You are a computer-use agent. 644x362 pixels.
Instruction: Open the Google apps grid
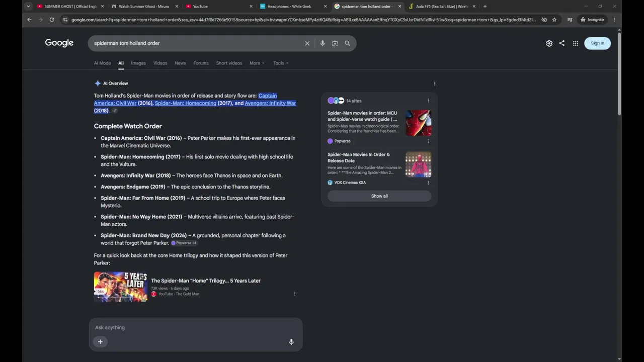click(x=576, y=43)
